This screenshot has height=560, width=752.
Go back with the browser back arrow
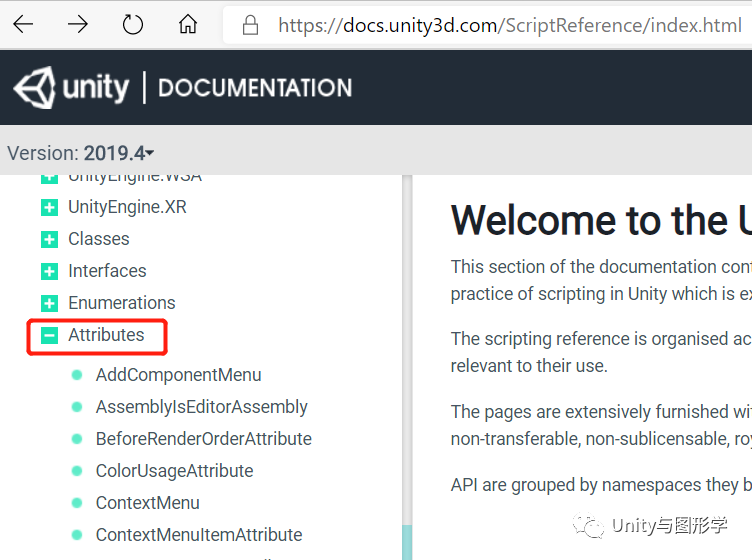point(23,24)
